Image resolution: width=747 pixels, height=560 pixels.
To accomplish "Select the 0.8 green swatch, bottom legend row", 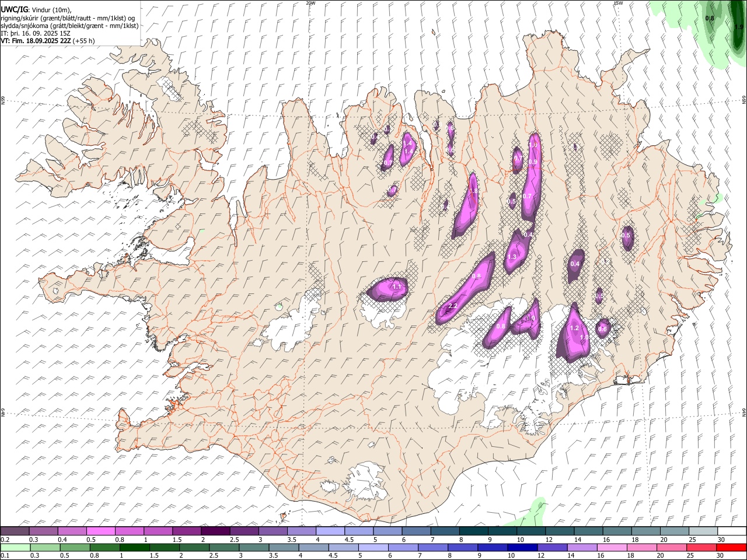I will [x=104, y=547].
